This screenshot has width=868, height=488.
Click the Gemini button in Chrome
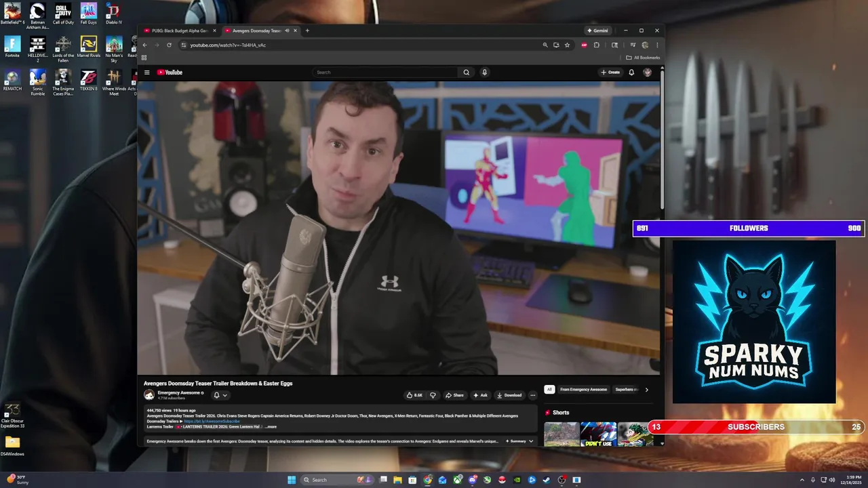click(x=597, y=30)
